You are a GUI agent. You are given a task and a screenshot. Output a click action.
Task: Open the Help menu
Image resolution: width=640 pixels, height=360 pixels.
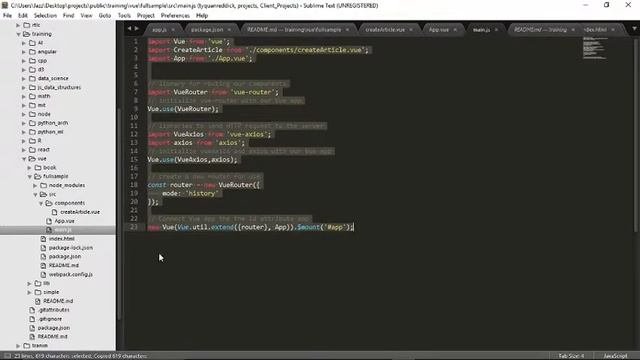click(202, 16)
